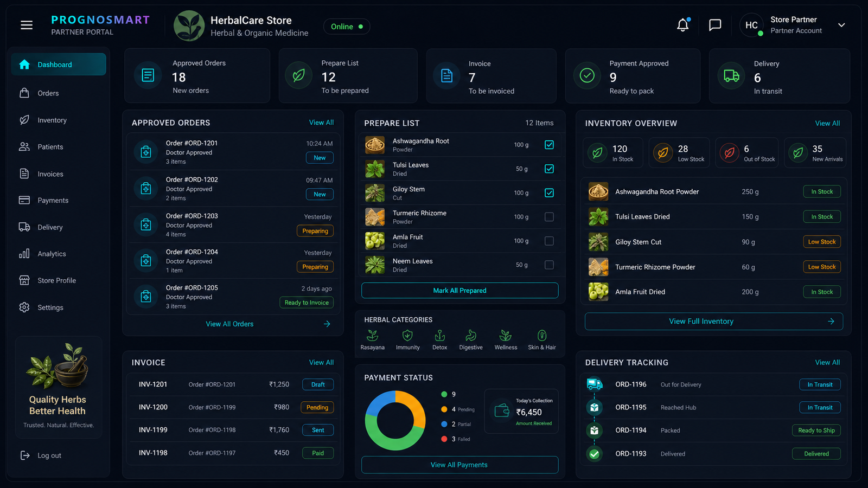This screenshot has height=488, width=868.
Task: Click the Ashwagandha Root Powder inventory thumbnail
Action: point(598,191)
